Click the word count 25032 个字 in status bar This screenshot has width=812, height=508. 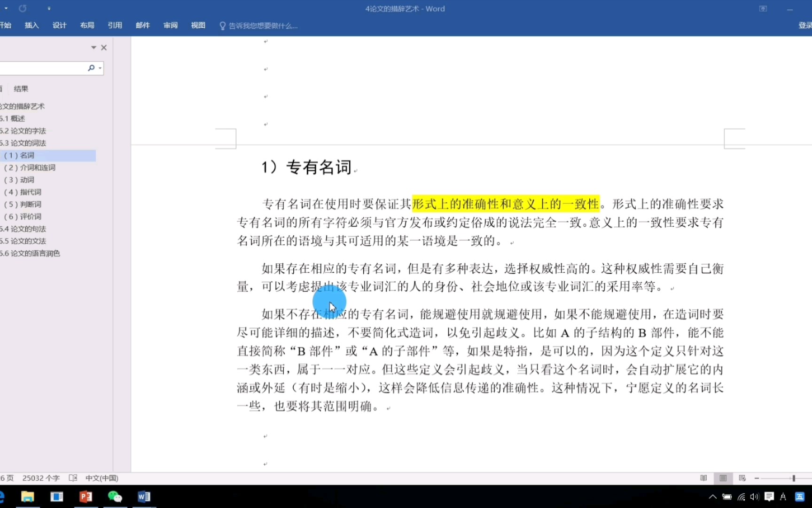click(x=41, y=478)
